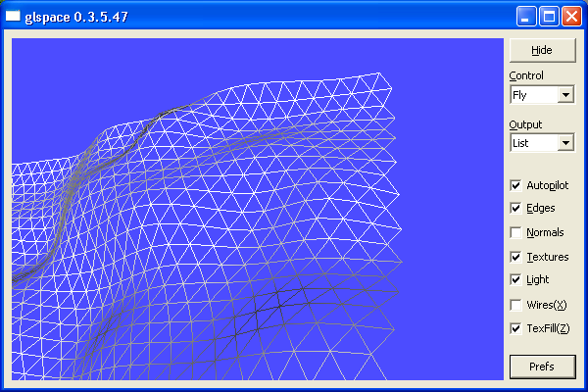Minimize the glspace window

click(525, 17)
